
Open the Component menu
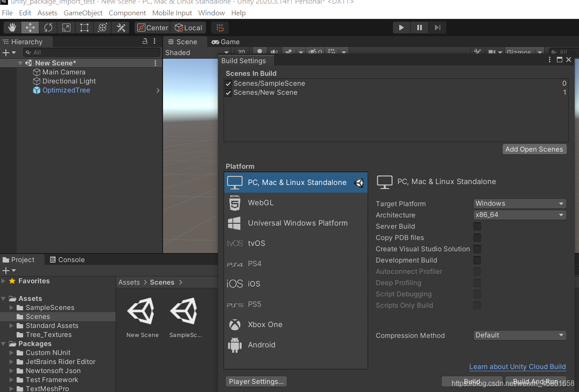(127, 13)
